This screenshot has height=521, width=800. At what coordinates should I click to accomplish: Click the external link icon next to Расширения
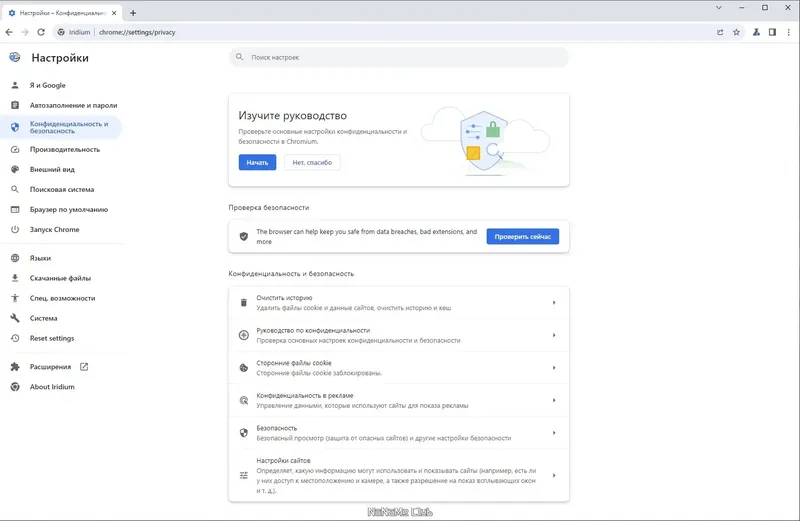point(84,366)
